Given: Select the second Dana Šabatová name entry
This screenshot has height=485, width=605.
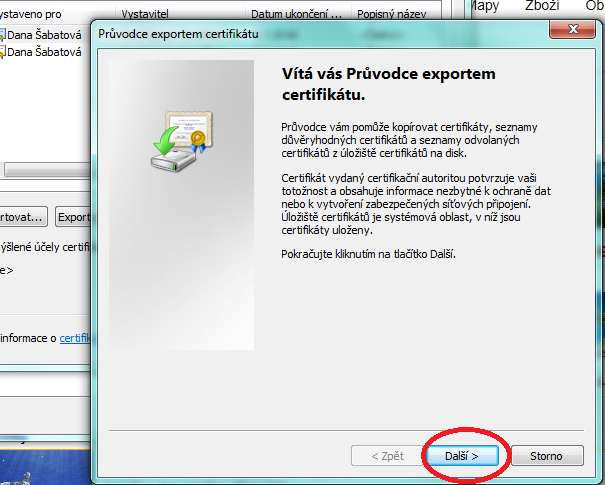Looking at the screenshot, I should [44, 52].
